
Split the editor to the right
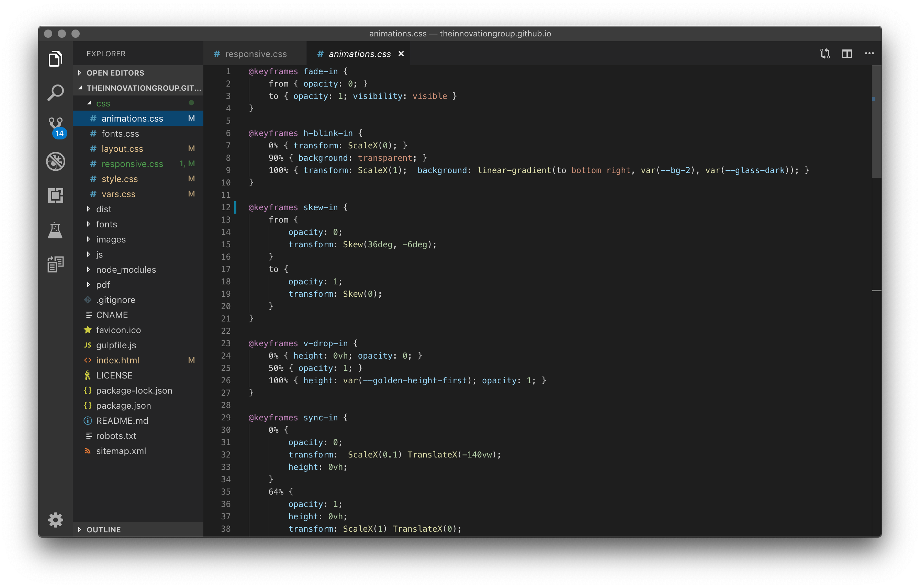pos(847,54)
